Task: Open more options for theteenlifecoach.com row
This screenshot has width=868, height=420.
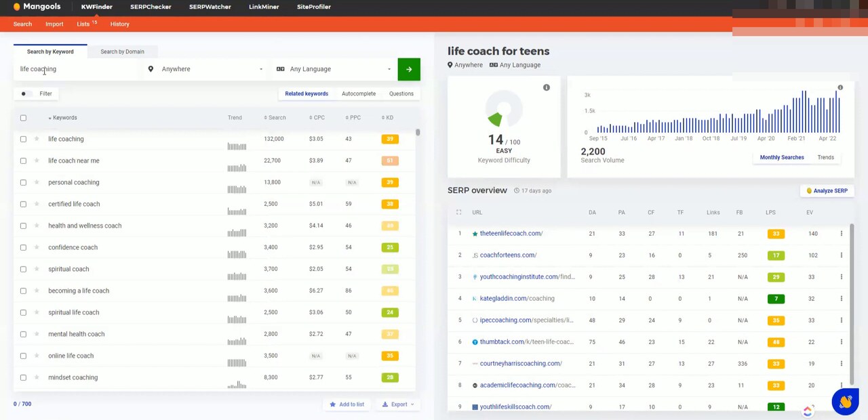Action: pos(842,234)
